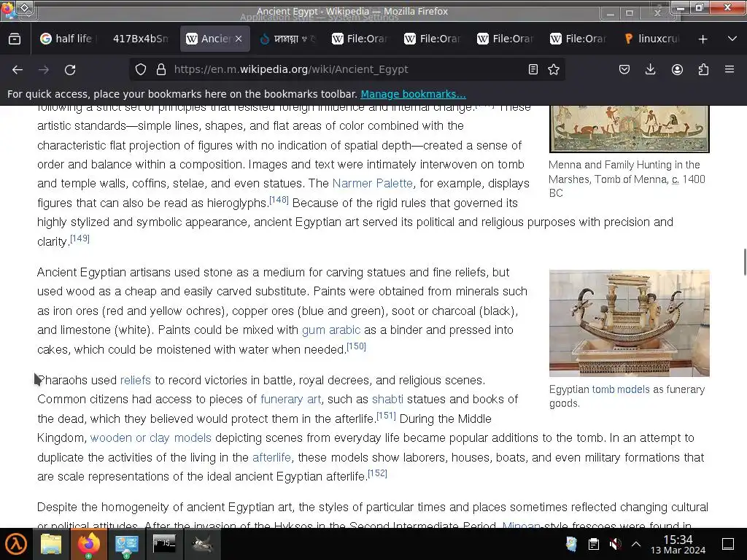
Task: Open the window menu icon in title bar
Action: (x=7, y=9)
